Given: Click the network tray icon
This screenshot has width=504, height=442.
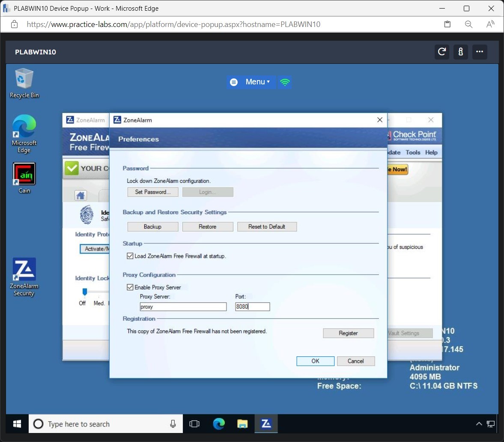Looking at the screenshot, I should tap(490, 424).
